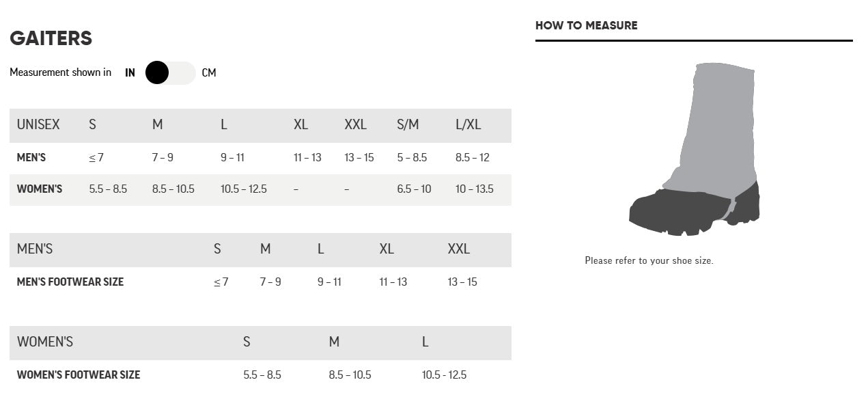This screenshot has height=393, width=868.
Task: Select the CM unit label
Action: coord(209,72)
